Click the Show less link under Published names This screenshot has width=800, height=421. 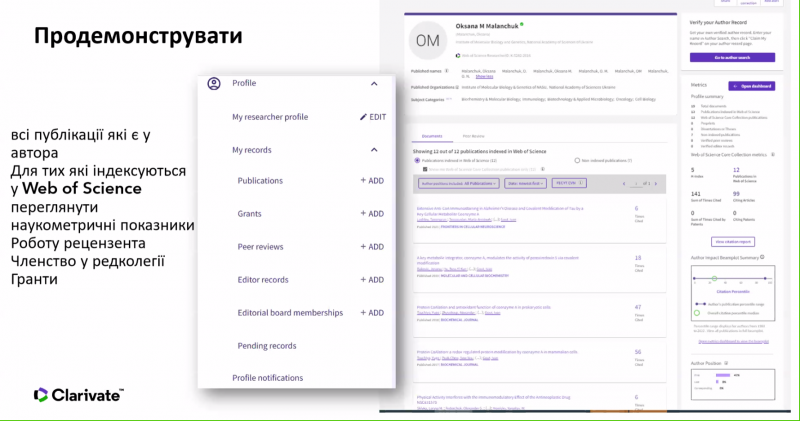coord(484,77)
